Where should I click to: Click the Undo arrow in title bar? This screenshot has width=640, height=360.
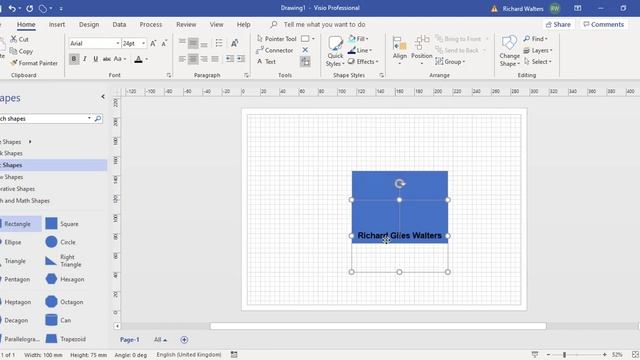(x=12, y=8)
